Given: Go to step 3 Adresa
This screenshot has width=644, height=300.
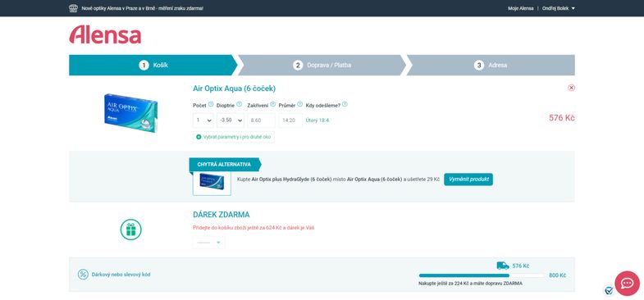Looking at the screenshot, I should coord(491,66).
